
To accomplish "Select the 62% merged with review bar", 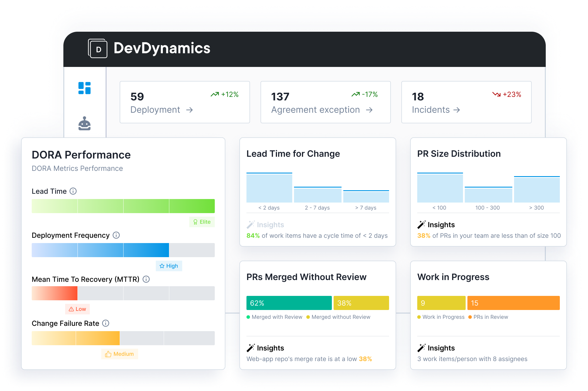I will 289,303.
